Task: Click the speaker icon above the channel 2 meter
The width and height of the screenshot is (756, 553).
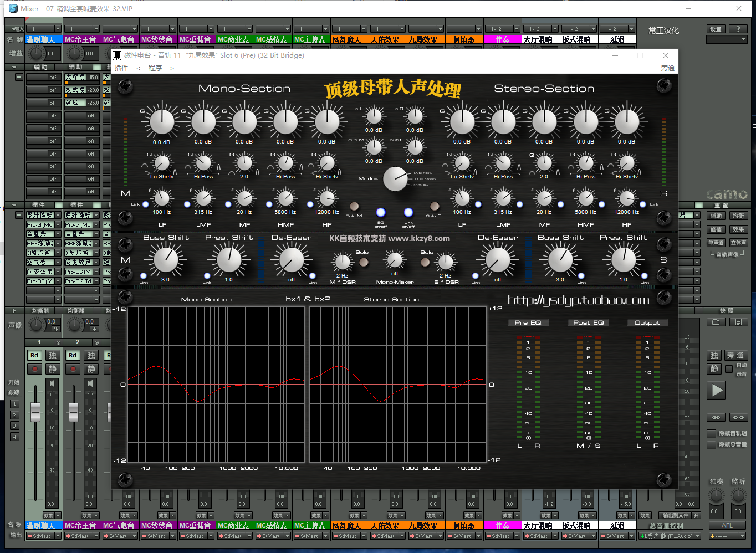Action: tap(90, 383)
